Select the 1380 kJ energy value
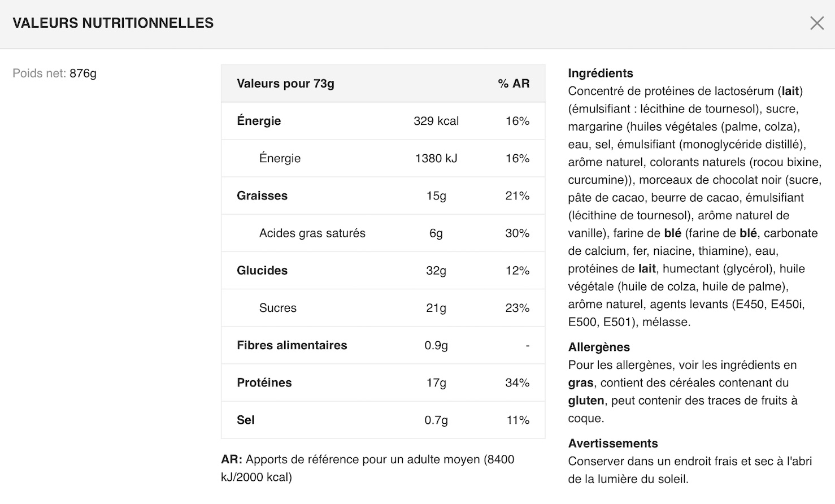 pos(436,158)
